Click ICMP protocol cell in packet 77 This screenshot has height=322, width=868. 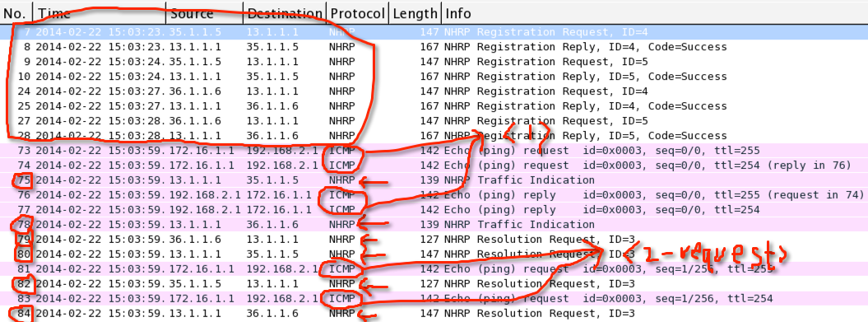(x=342, y=210)
